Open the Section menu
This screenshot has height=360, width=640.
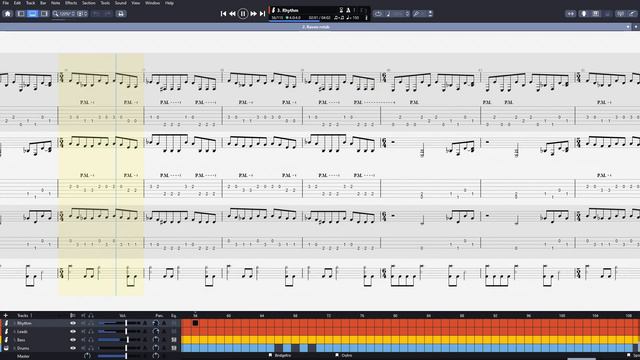click(89, 3)
